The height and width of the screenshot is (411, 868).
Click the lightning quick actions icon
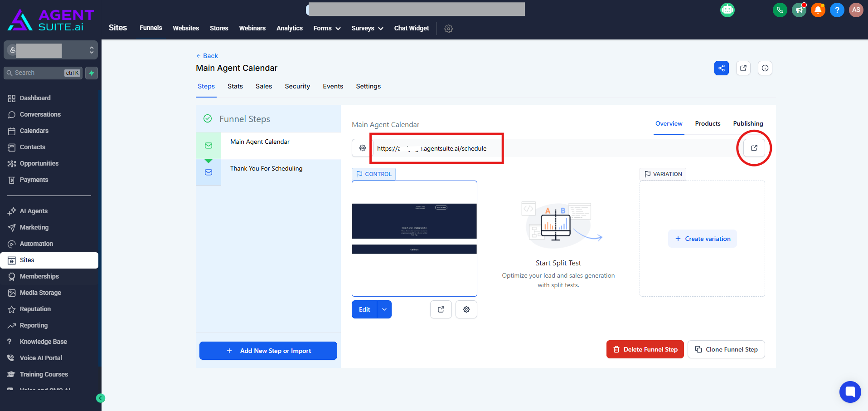92,73
